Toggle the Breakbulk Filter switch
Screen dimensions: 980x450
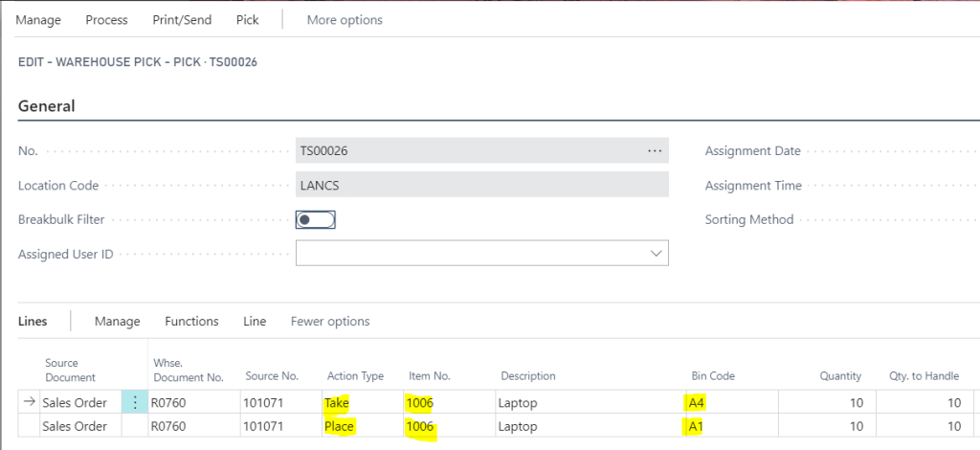316,220
